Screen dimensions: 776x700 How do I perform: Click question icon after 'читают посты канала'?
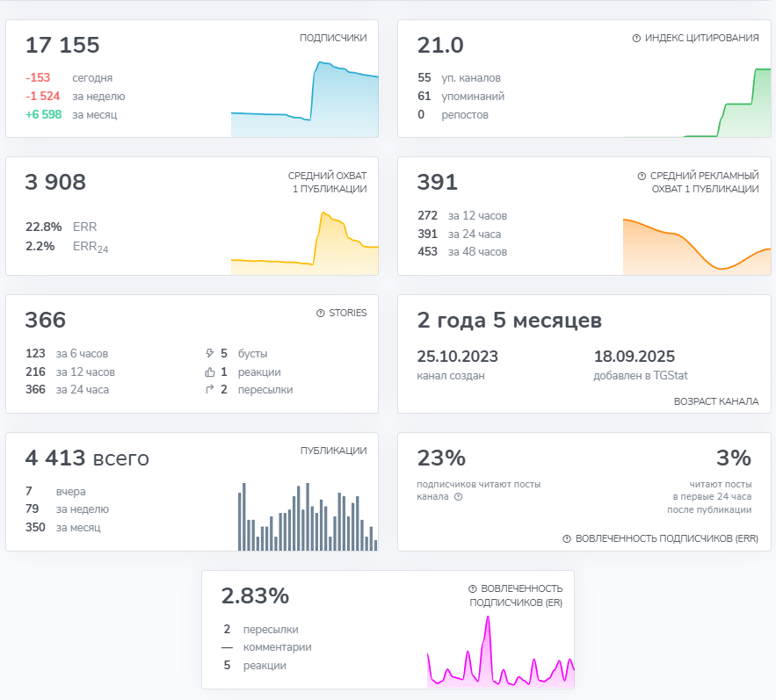pos(458,497)
